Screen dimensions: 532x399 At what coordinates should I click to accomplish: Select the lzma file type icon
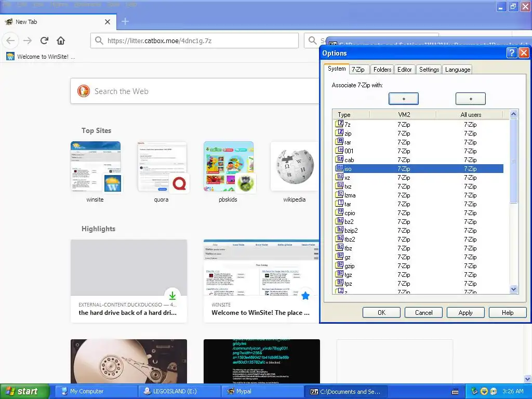(339, 194)
